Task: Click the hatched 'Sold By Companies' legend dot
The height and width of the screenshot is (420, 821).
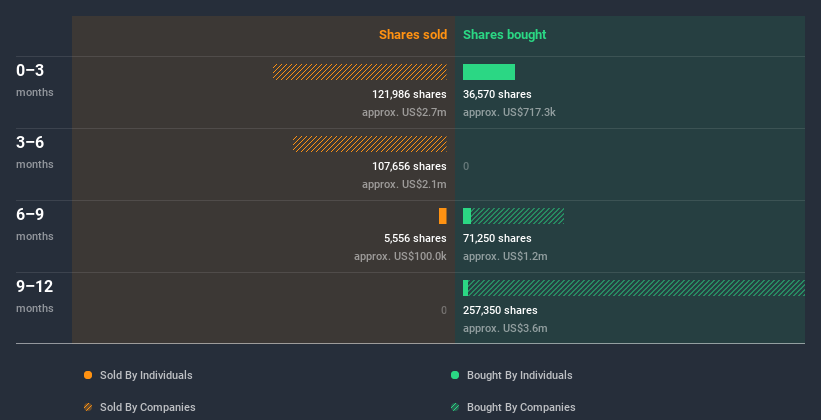Action: coord(88,407)
